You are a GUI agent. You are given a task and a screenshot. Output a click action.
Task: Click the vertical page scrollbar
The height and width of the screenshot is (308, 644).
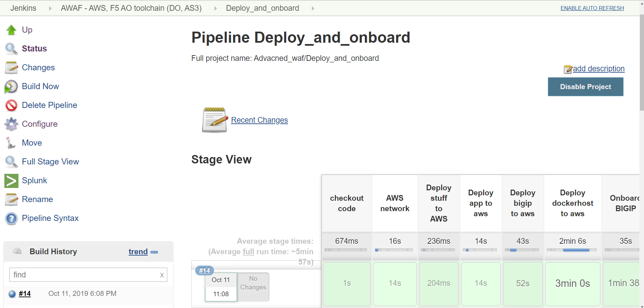tap(641, 62)
